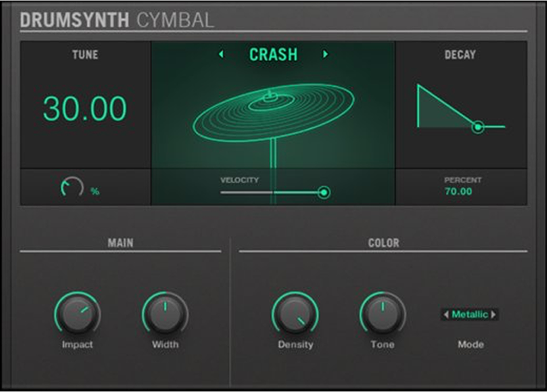Click the DRUMSYNTH CYMBAL title

pyautogui.click(x=117, y=20)
